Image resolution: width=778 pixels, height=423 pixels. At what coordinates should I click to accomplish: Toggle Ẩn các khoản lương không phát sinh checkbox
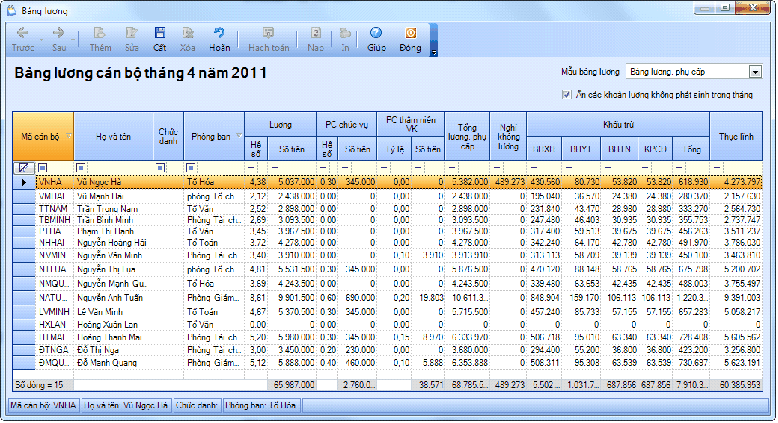tap(566, 94)
